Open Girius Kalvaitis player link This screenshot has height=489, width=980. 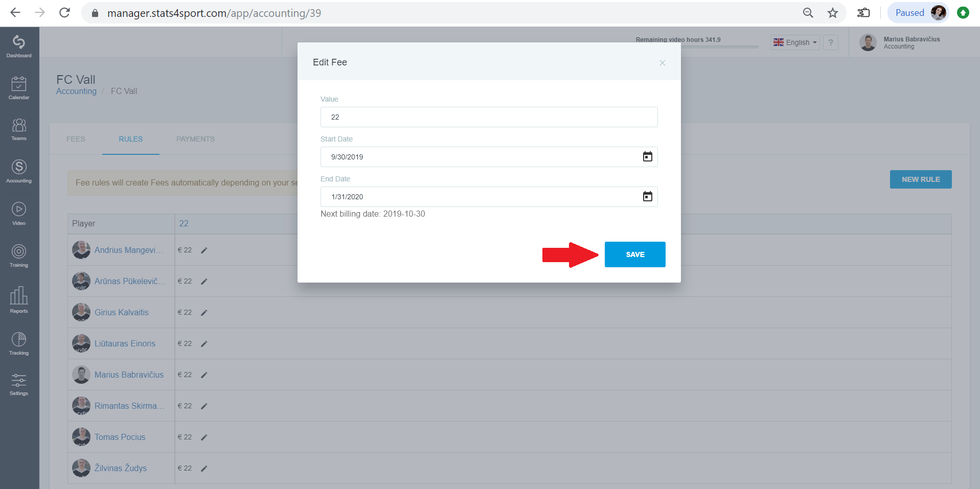tap(122, 312)
